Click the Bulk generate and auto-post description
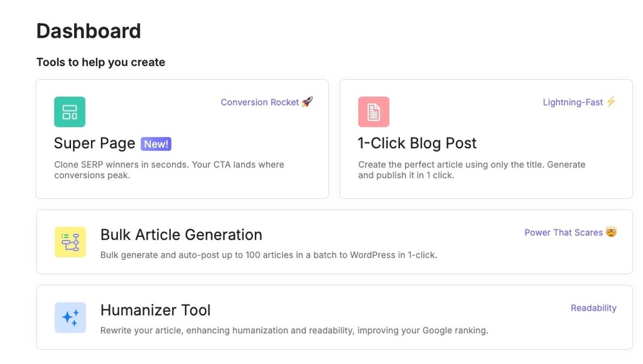The image size is (643, 364). click(x=269, y=255)
